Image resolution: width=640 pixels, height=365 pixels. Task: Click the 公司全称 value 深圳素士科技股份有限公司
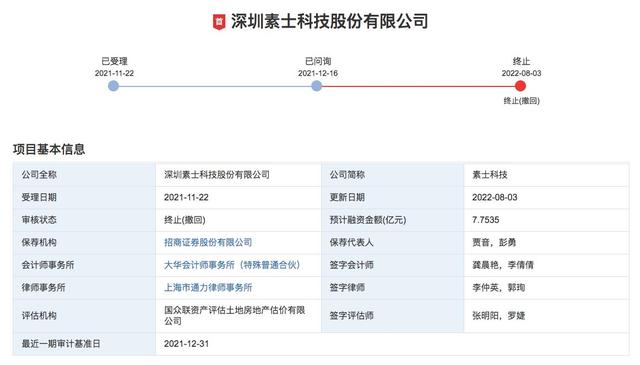pyautogui.click(x=217, y=175)
